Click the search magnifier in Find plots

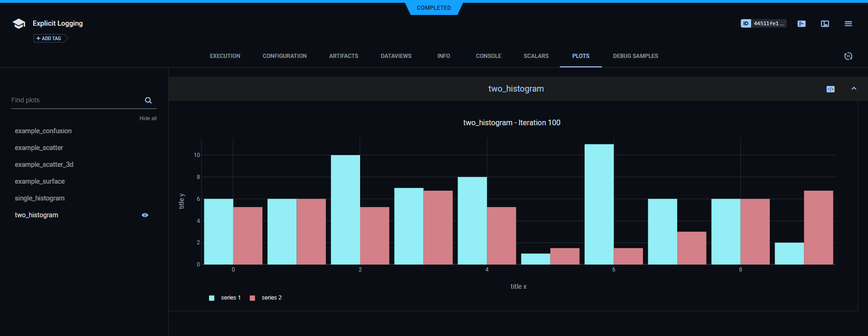[148, 100]
